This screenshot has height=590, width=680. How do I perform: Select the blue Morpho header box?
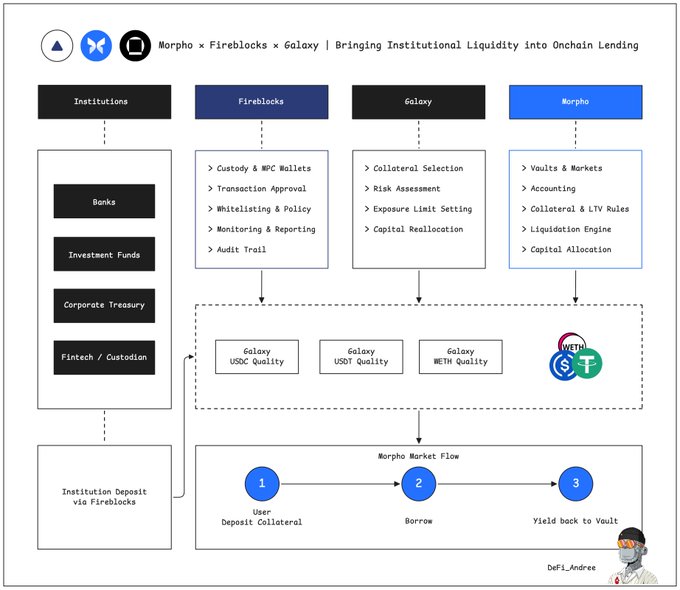point(575,102)
